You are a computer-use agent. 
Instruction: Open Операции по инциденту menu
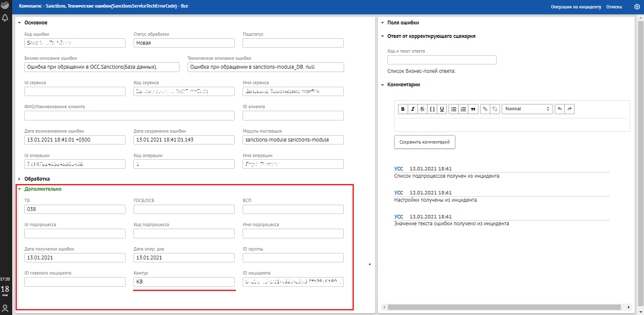tap(576, 7)
